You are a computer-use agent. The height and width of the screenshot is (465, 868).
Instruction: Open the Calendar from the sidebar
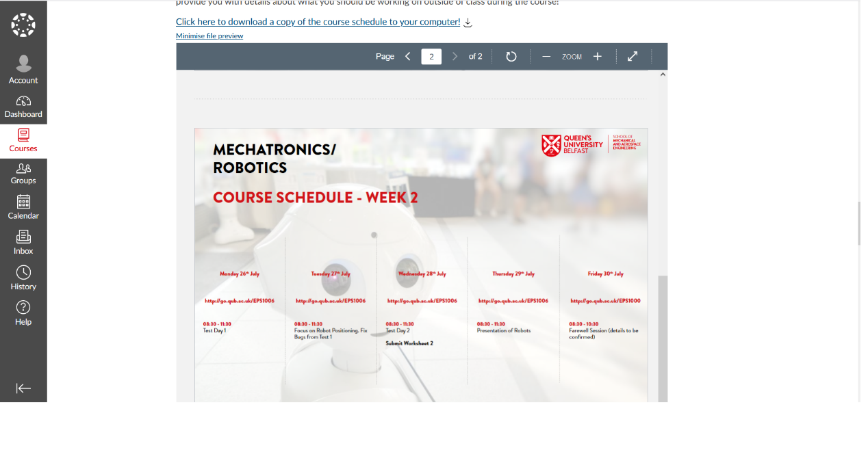tap(23, 208)
